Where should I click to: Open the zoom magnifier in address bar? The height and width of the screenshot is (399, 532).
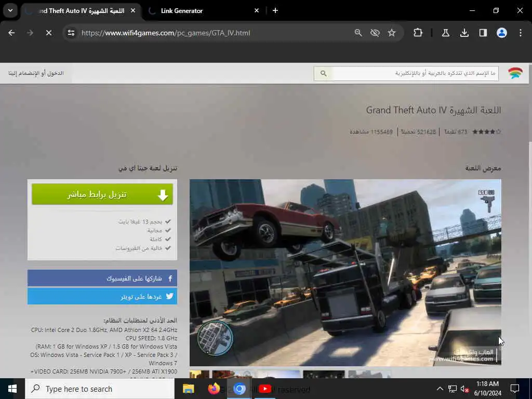point(358,33)
